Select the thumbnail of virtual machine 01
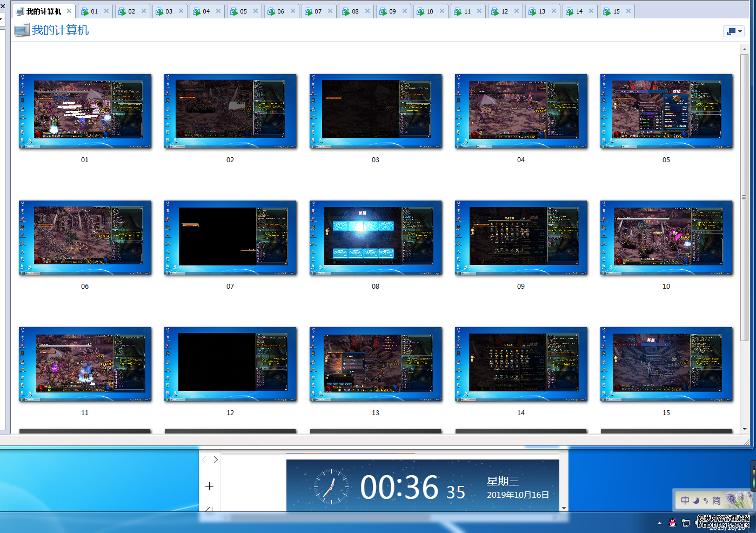The height and width of the screenshot is (533, 756). pyautogui.click(x=85, y=111)
